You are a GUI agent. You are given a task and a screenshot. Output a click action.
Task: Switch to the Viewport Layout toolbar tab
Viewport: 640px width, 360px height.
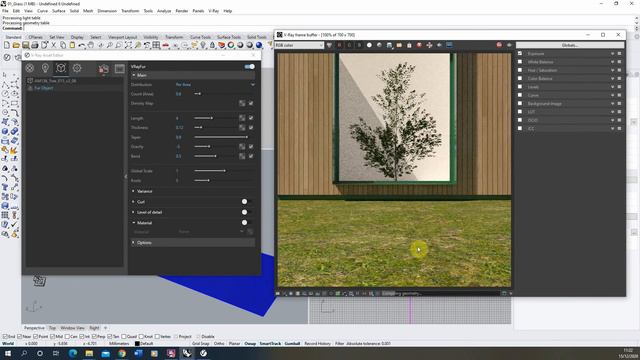click(122, 37)
